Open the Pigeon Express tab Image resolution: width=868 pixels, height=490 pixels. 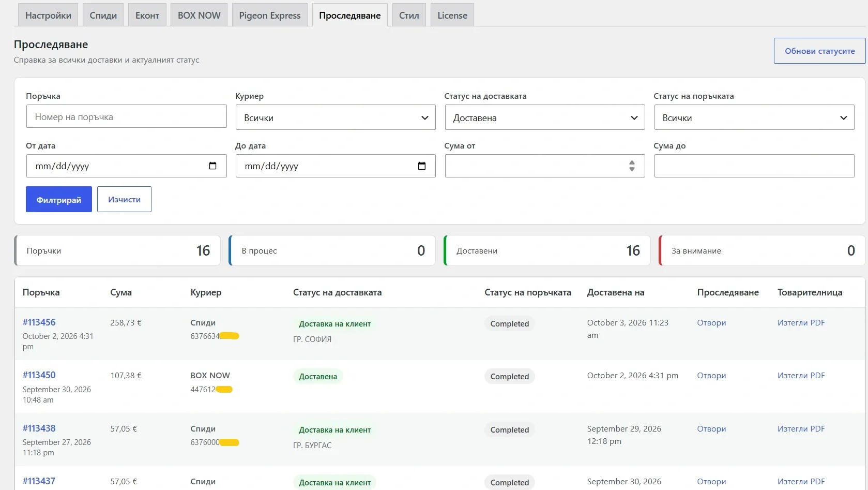[270, 15]
